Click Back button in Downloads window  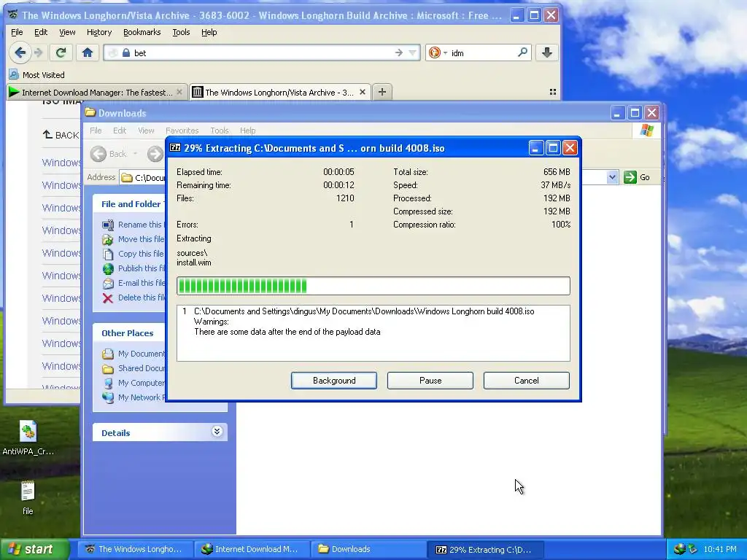click(x=111, y=154)
